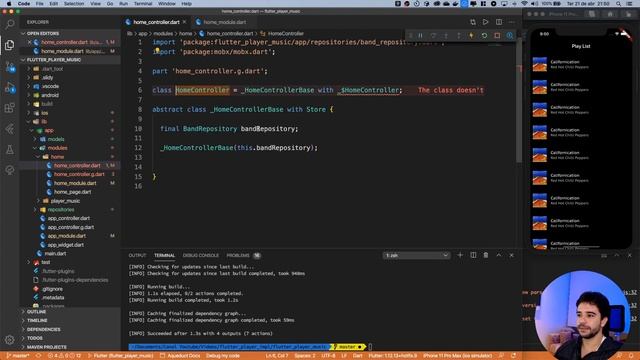Expand the Dependencies section

[43, 329]
